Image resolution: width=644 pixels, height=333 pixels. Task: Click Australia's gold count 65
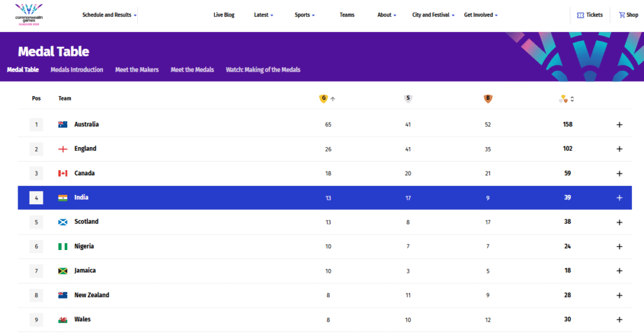(x=328, y=124)
